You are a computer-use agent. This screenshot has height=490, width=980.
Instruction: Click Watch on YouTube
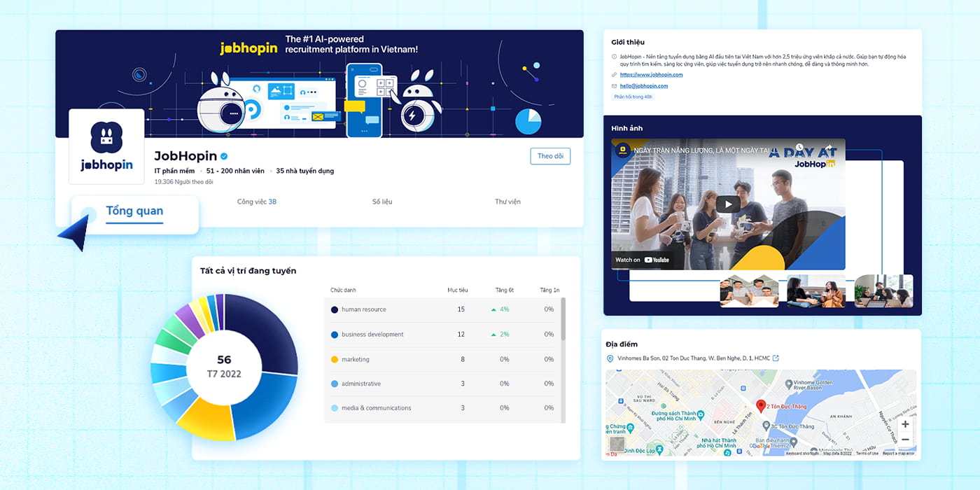(x=643, y=260)
